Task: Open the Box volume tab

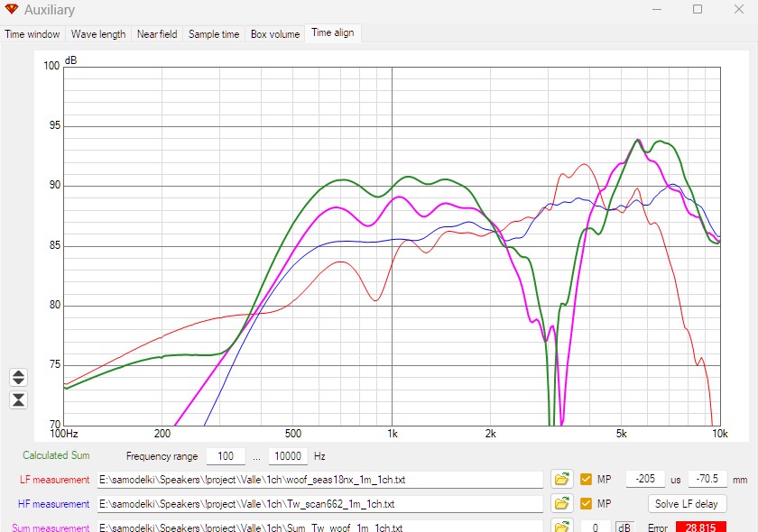Action: point(275,34)
